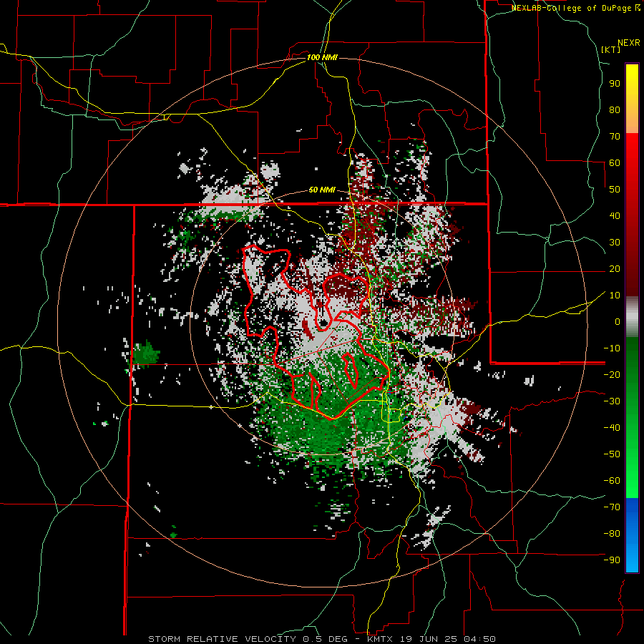Screen dimensions: 644x644
Task: Click the -90 knot value on the legend
Action: [x=612, y=560]
